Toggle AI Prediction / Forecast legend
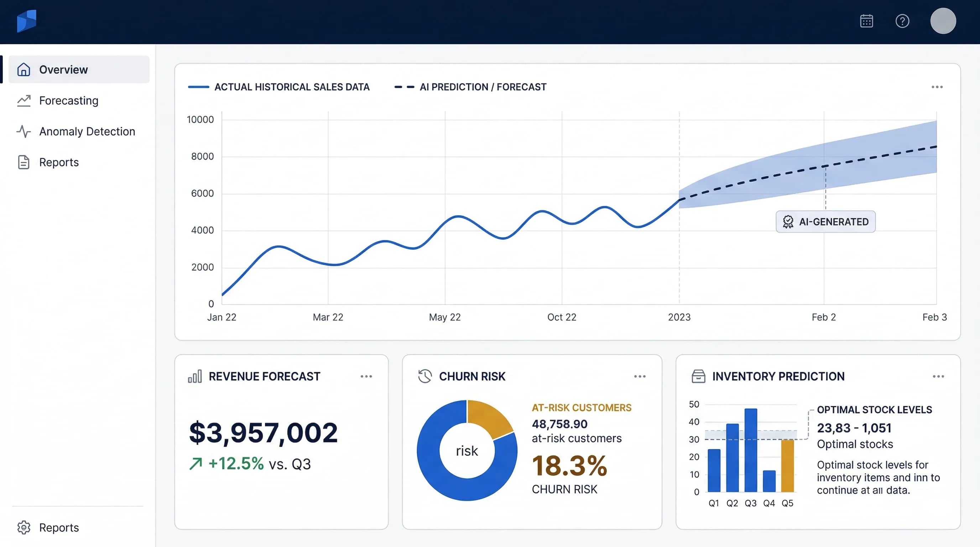The image size is (980, 547). click(470, 87)
